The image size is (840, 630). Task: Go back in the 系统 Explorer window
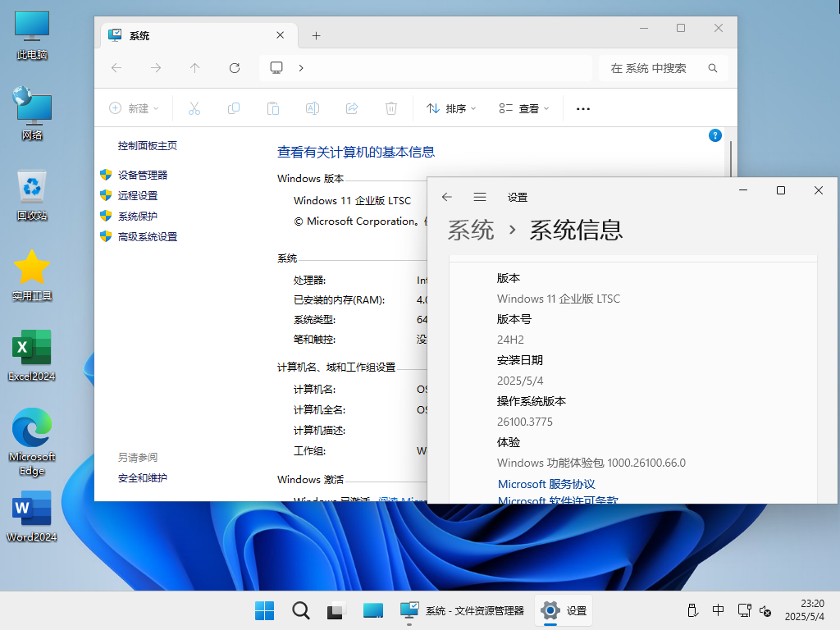pos(116,67)
